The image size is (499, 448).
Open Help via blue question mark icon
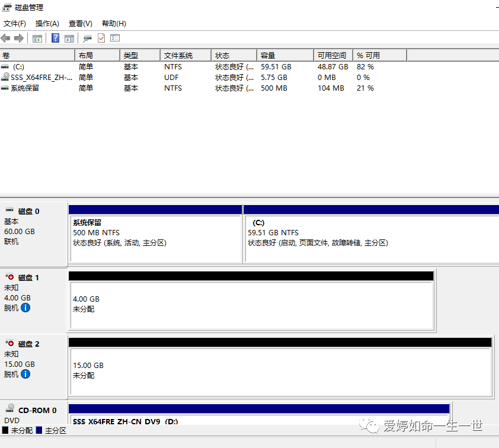click(x=55, y=38)
